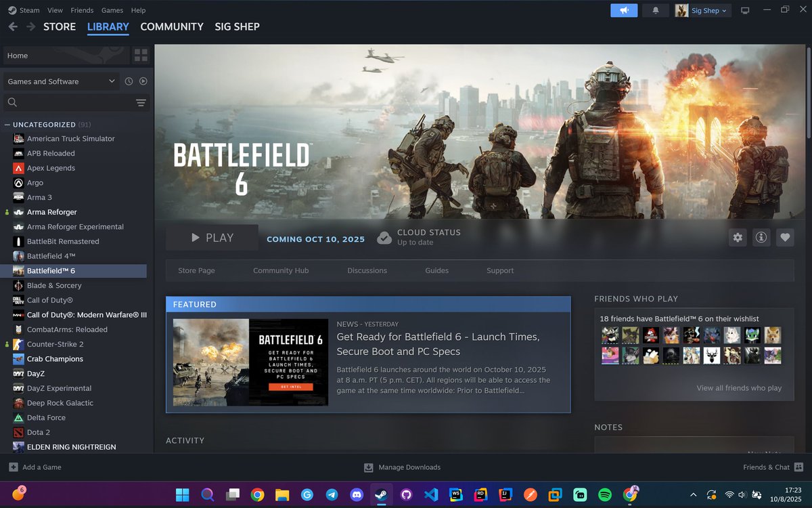Open Friends & Chat
The width and height of the screenshot is (812, 508).
773,467
